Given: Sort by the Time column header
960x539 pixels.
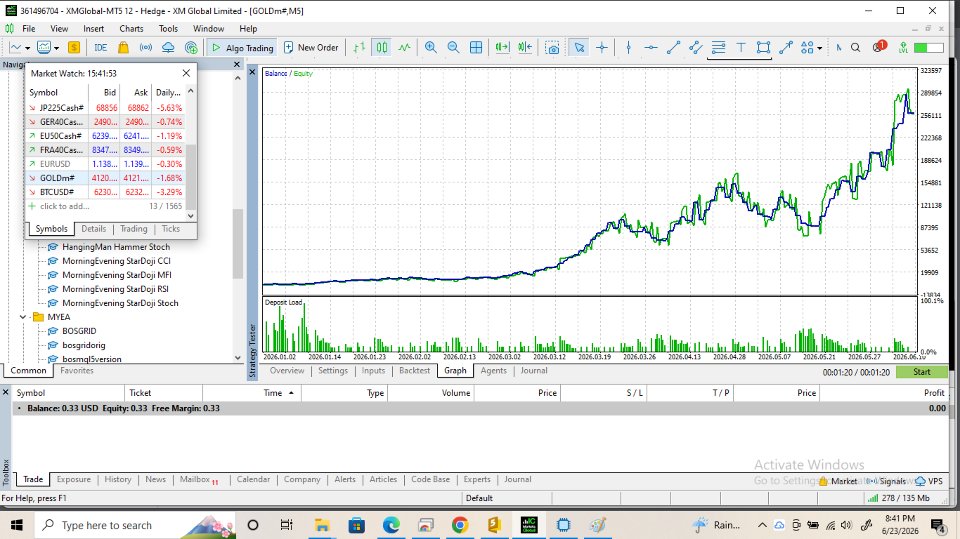Looking at the screenshot, I should 272,393.
